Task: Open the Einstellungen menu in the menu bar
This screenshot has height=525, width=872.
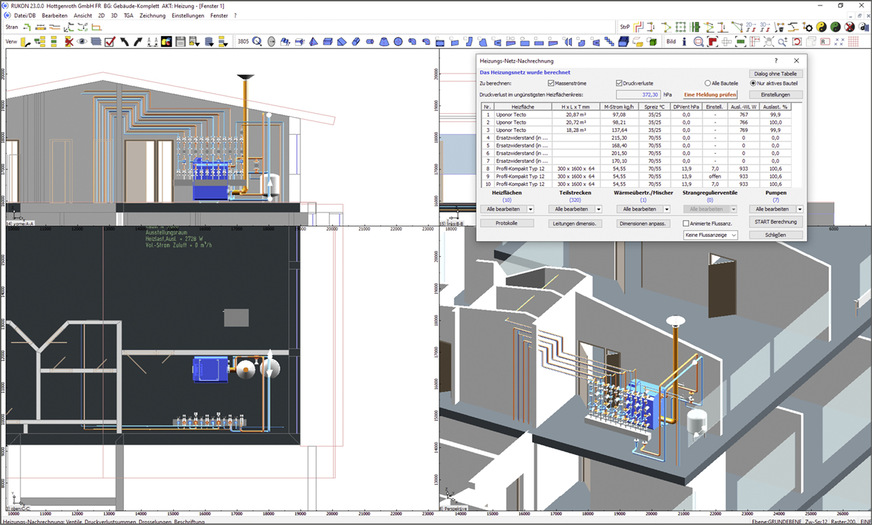Action: (x=187, y=16)
